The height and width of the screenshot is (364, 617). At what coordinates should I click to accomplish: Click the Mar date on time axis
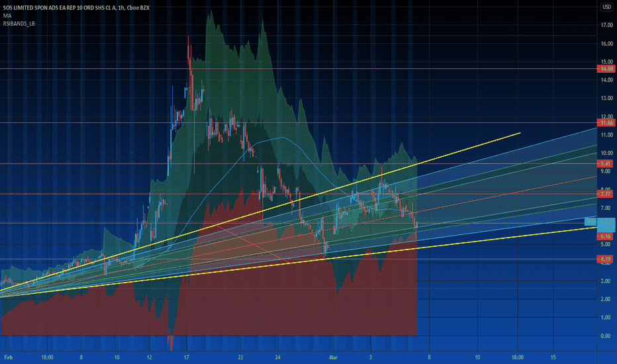pos(333,357)
